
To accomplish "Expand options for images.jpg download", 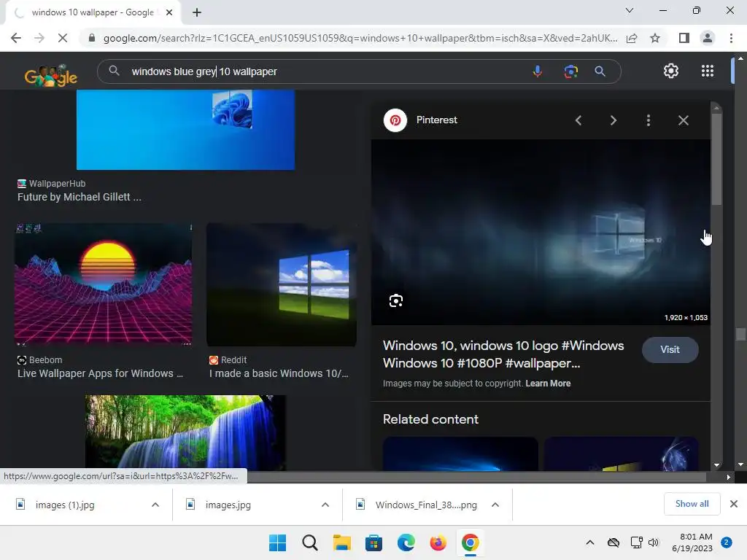I will [x=325, y=505].
